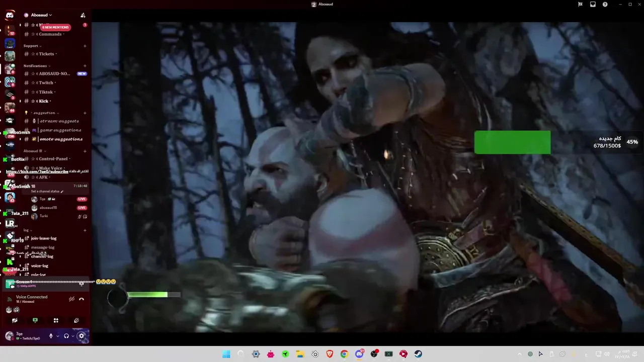The height and width of the screenshot is (362, 644).
Task: Mute the microphone in user panel
Action: pos(51,336)
